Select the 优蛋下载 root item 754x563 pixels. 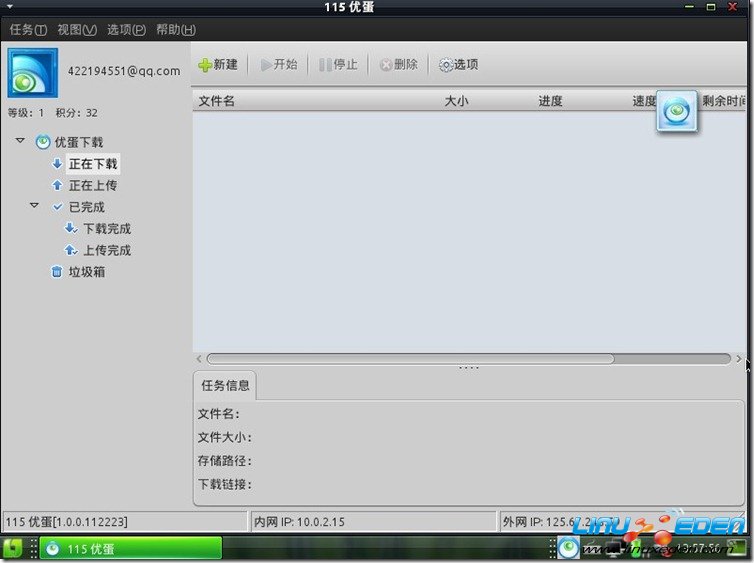(79, 142)
